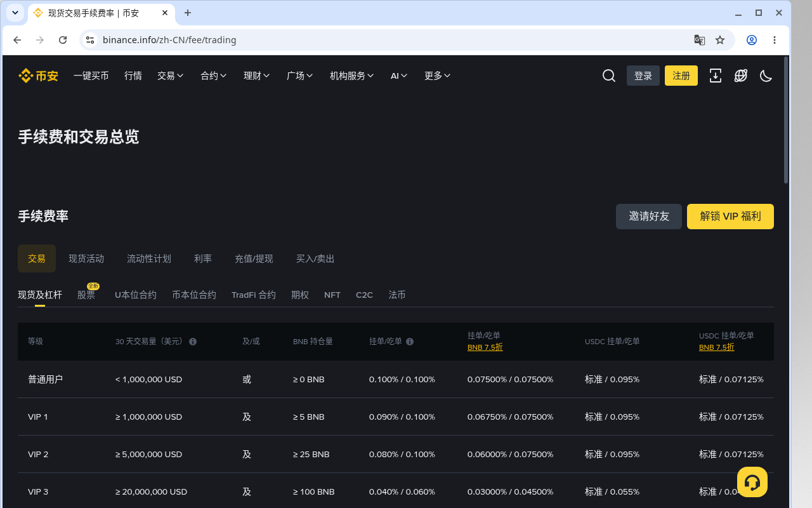The width and height of the screenshot is (812, 508).
Task: Open a new browser tab with plus icon
Action: coord(188,13)
